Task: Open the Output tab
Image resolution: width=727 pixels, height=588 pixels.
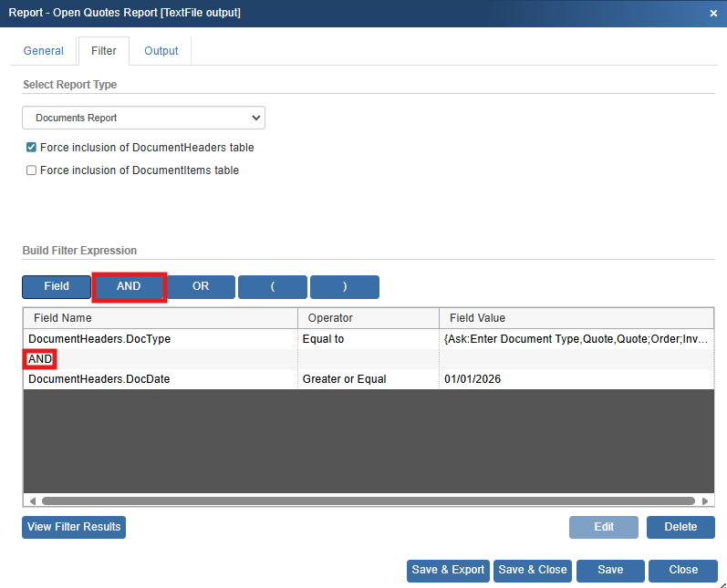Action: coord(161,51)
